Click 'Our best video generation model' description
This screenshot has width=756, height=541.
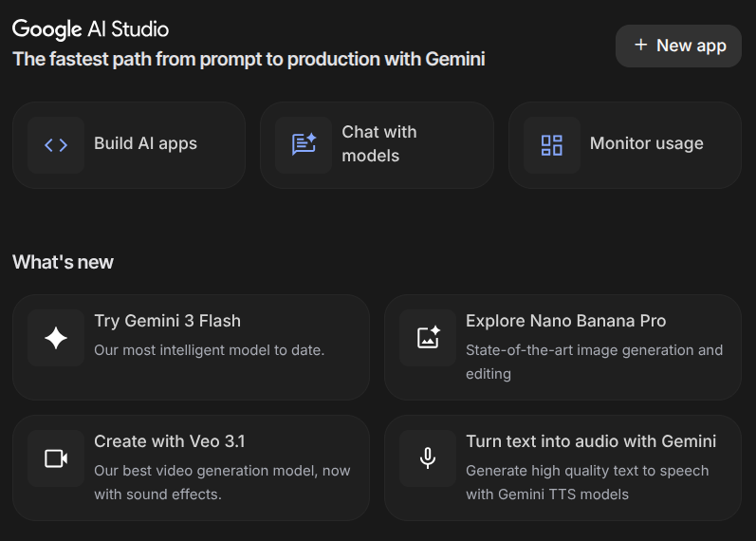(x=222, y=482)
